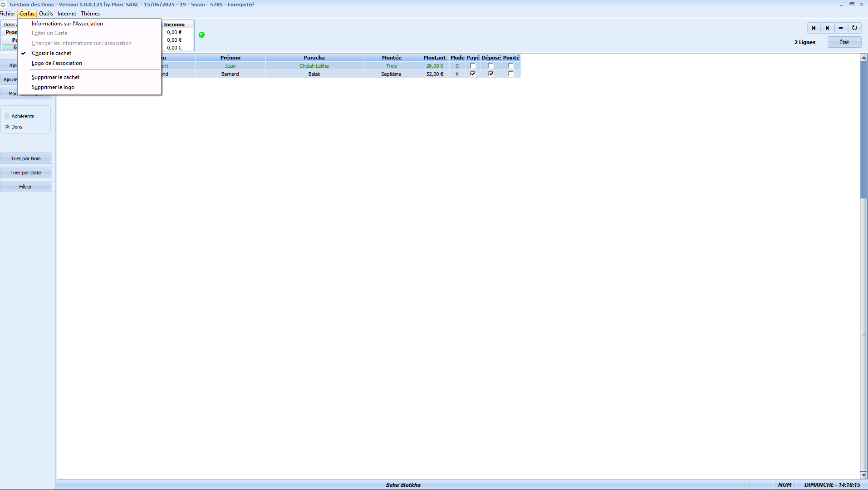This screenshot has height=490, width=868.
Task: Check the Payé box for Jean
Action: point(473,66)
